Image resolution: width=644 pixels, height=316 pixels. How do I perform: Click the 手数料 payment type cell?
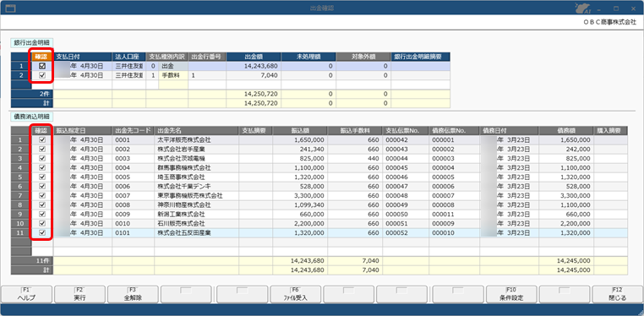173,75
